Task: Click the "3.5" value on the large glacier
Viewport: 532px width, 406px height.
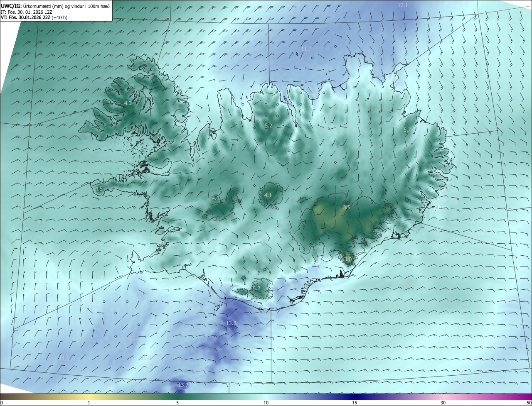Action: [347, 207]
